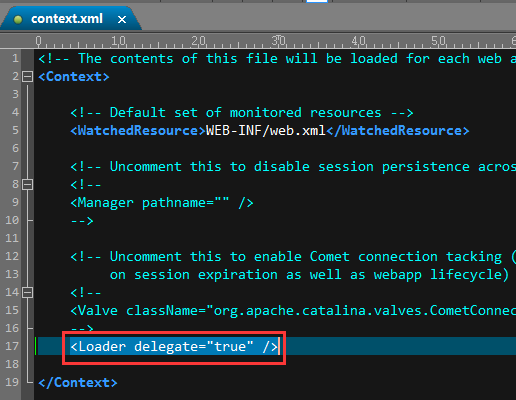Click the Valve className line
The width and height of the screenshot is (516, 400).
click(293, 311)
